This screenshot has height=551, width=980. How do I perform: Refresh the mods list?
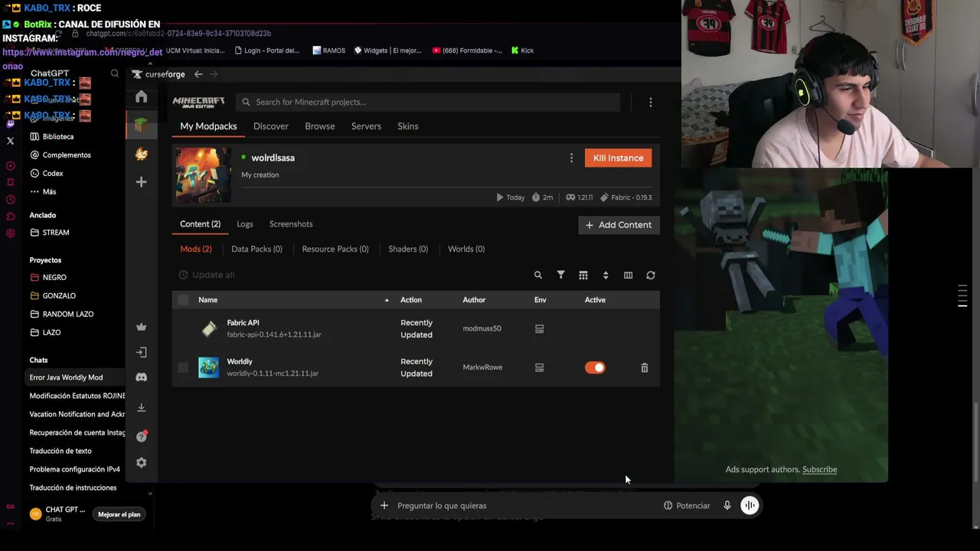click(x=651, y=275)
